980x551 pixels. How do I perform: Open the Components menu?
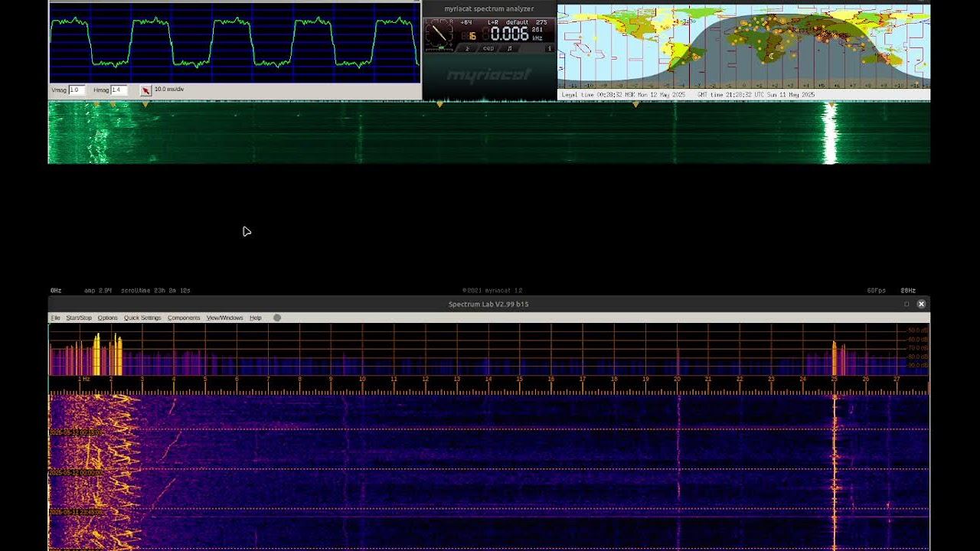coord(184,318)
